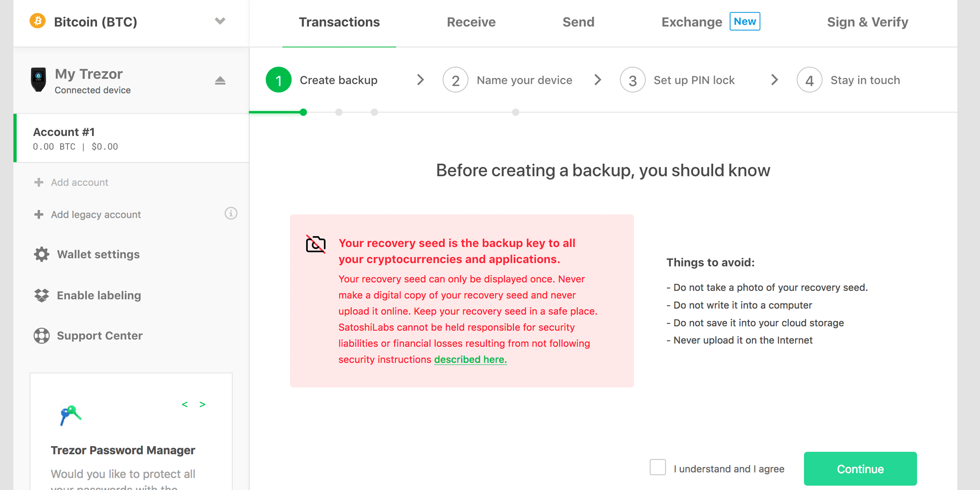Select step 3 Set up PIN lock
This screenshot has width=980, height=490.
tap(694, 80)
